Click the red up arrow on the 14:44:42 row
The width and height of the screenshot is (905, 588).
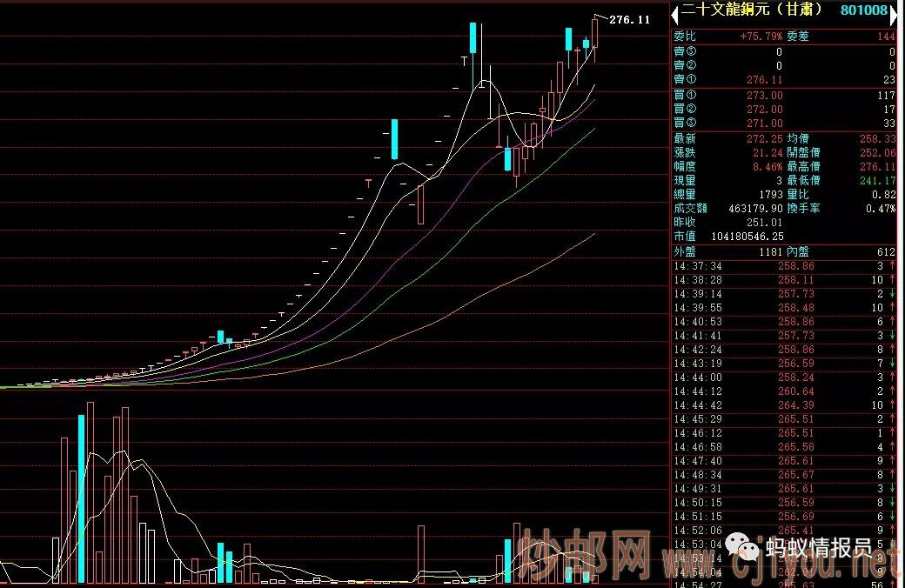coord(892,405)
